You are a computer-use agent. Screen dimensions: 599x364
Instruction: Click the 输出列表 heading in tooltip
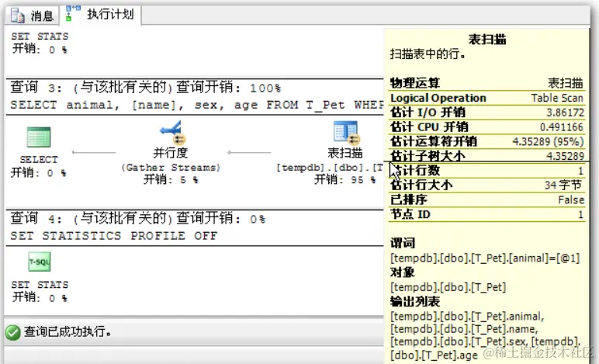(x=415, y=301)
